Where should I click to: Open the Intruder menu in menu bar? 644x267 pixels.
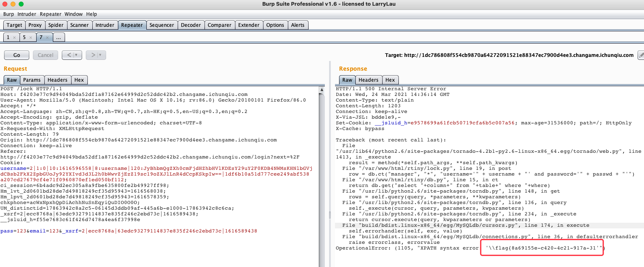[27, 14]
